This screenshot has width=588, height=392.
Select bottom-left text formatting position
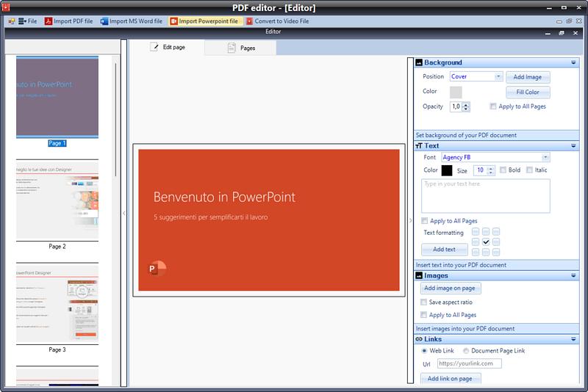tap(476, 252)
